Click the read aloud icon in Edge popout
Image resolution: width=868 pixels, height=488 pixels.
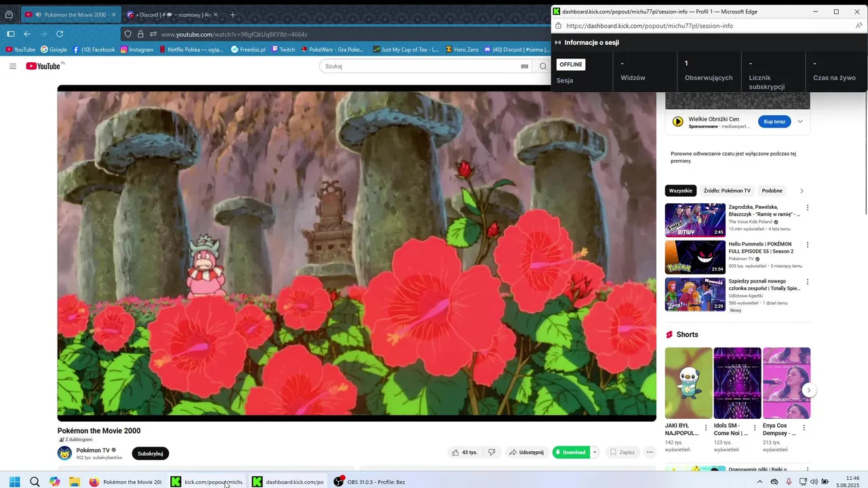pyautogui.click(x=859, y=26)
